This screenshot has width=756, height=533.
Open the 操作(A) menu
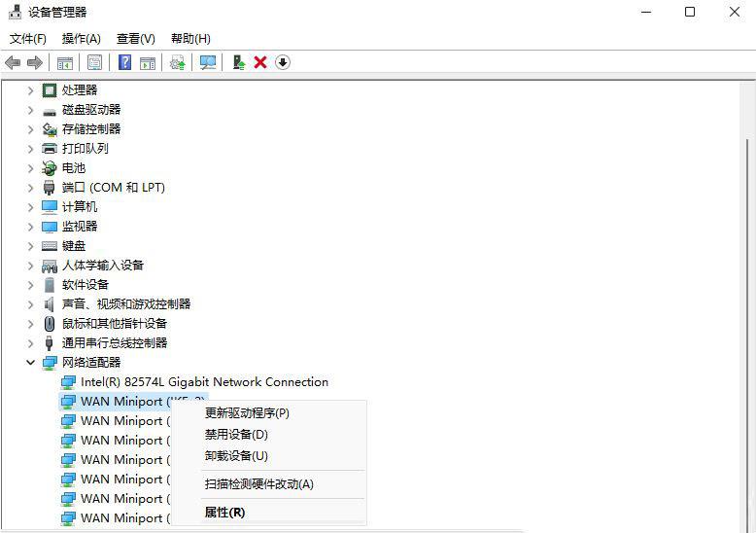81,39
